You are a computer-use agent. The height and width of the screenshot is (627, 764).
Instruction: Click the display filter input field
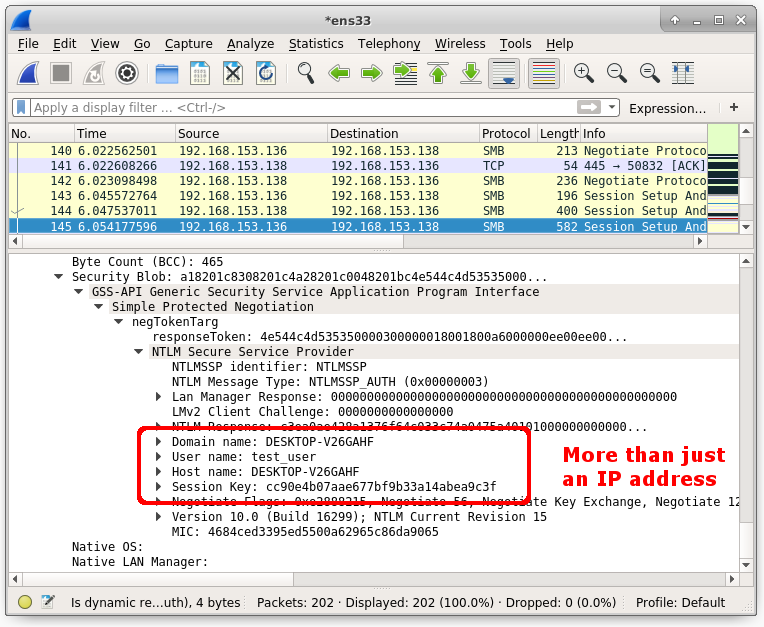300,108
